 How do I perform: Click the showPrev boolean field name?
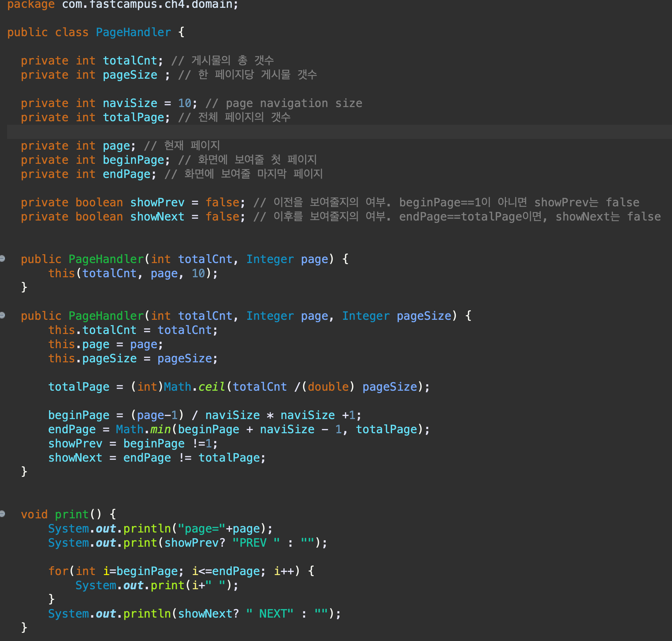[157, 202]
